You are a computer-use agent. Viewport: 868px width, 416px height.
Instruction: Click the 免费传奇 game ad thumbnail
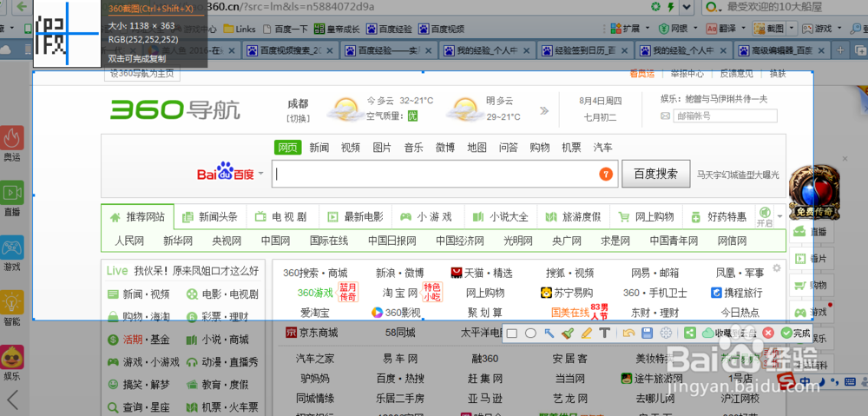(814, 192)
